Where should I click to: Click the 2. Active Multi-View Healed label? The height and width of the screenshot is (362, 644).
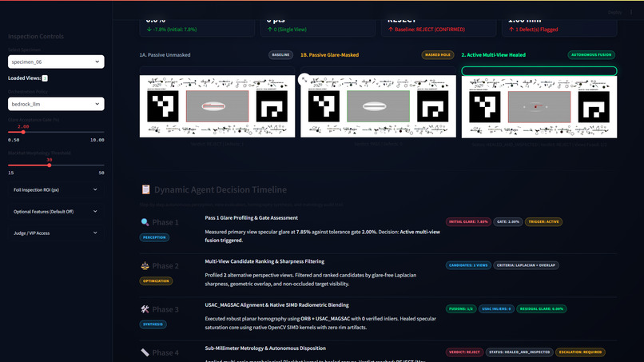(493, 54)
